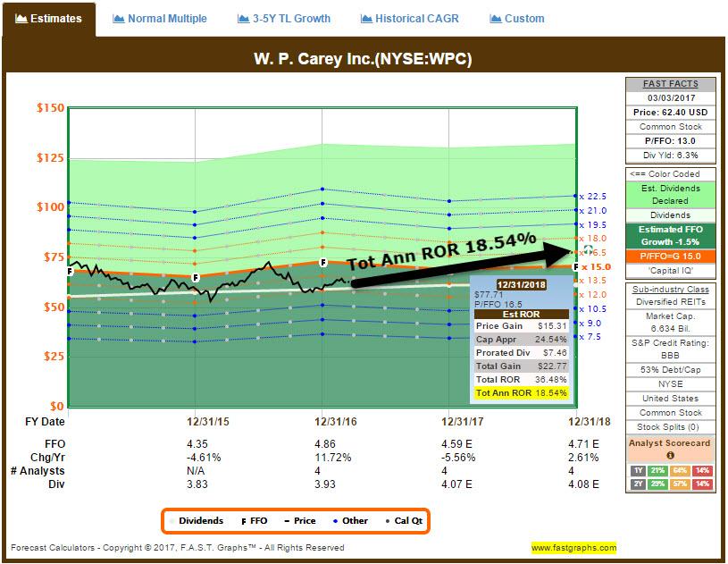The image size is (728, 564).
Task: Select the x 9.0 multiple line label
Action: click(590, 323)
